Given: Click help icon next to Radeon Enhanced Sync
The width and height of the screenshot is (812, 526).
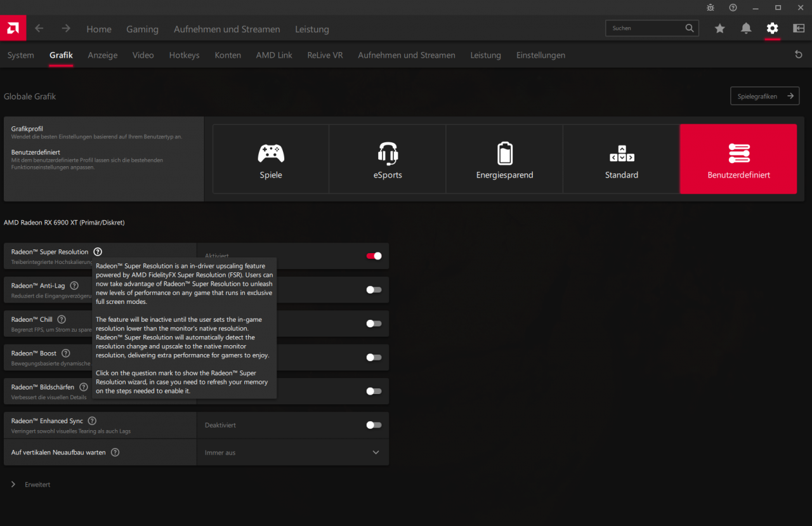Looking at the screenshot, I should click(92, 421).
